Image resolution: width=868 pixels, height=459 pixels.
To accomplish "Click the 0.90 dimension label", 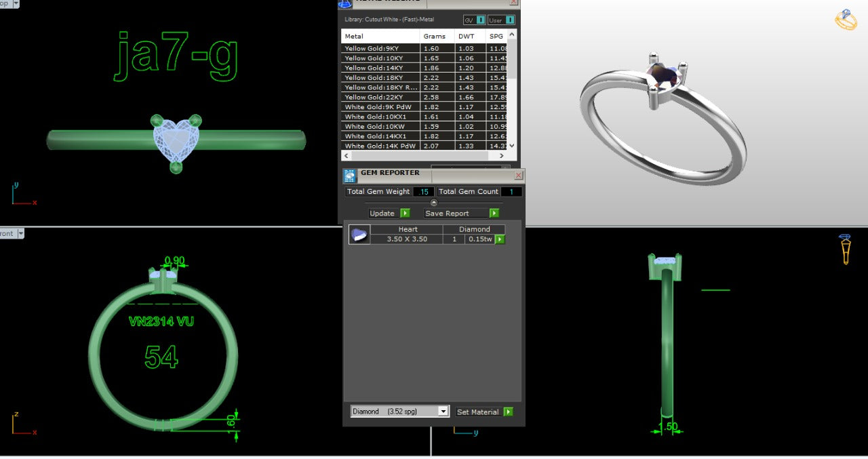I will 175,260.
